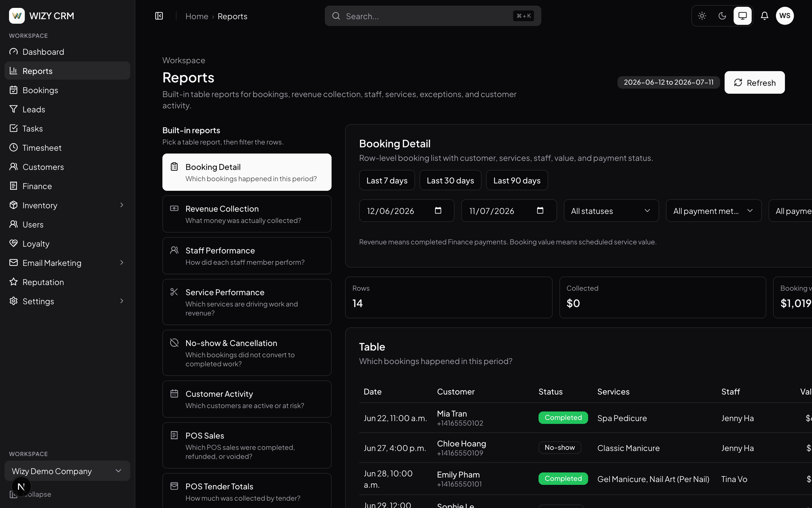The height and width of the screenshot is (508, 812).
Task: Open No-show & Cancellation report
Action: (x=247, y=353)
